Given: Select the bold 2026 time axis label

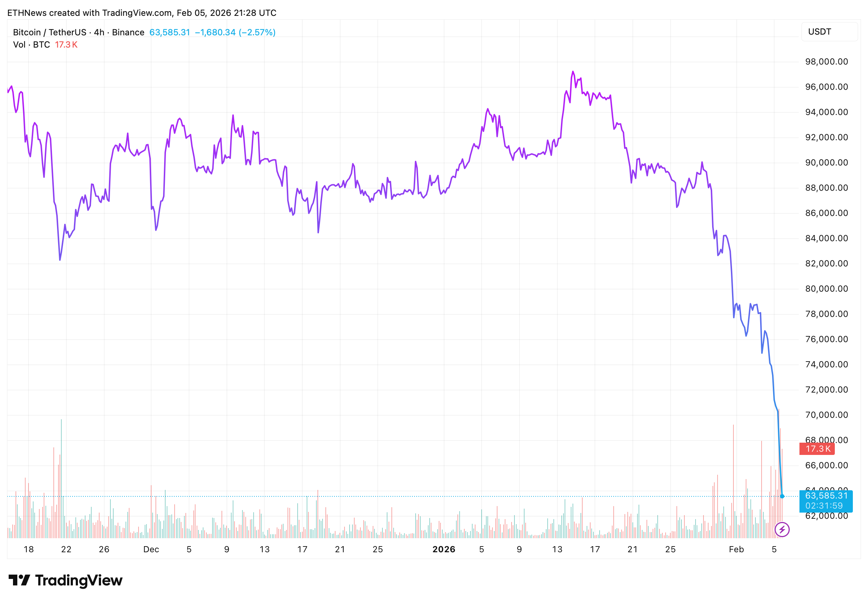Looking at the screenshot, I should [x=443, y=549].
